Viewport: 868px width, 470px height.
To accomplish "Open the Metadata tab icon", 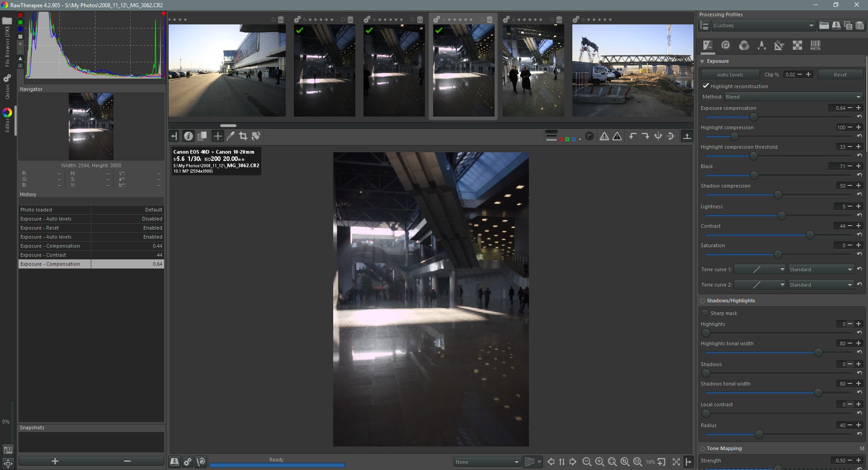I will pyautogui.click(x=815, y=45).
